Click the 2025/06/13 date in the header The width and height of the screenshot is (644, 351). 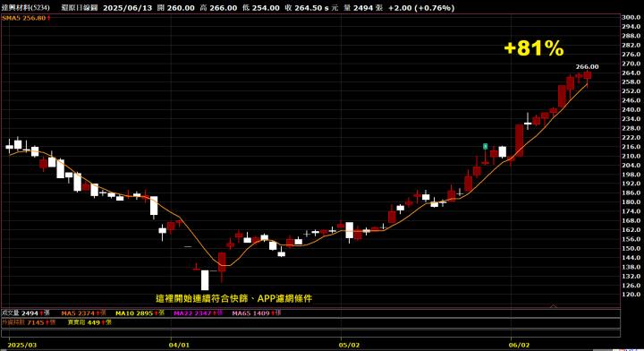127,8
